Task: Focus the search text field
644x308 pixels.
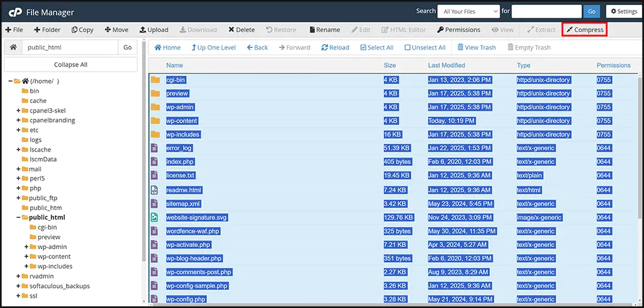Action: click(547, 11)
